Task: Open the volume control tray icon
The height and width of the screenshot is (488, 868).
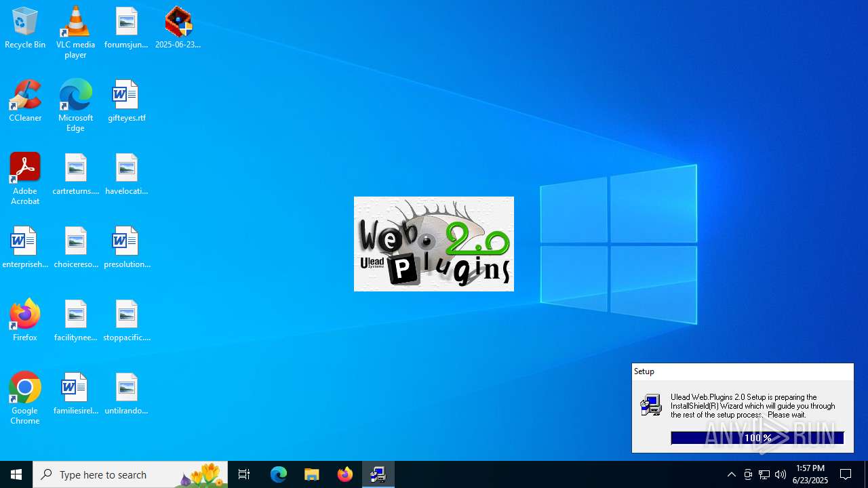Action: pyautogui.click(x=781, y=474)
